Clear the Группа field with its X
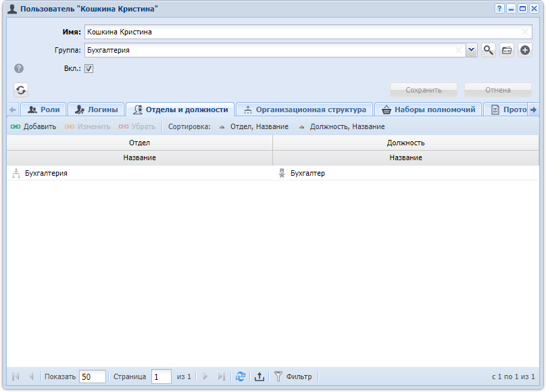Image resolution: width=546 pixels, height=392 pixels. pyautogui.click(x=459, y=50)
